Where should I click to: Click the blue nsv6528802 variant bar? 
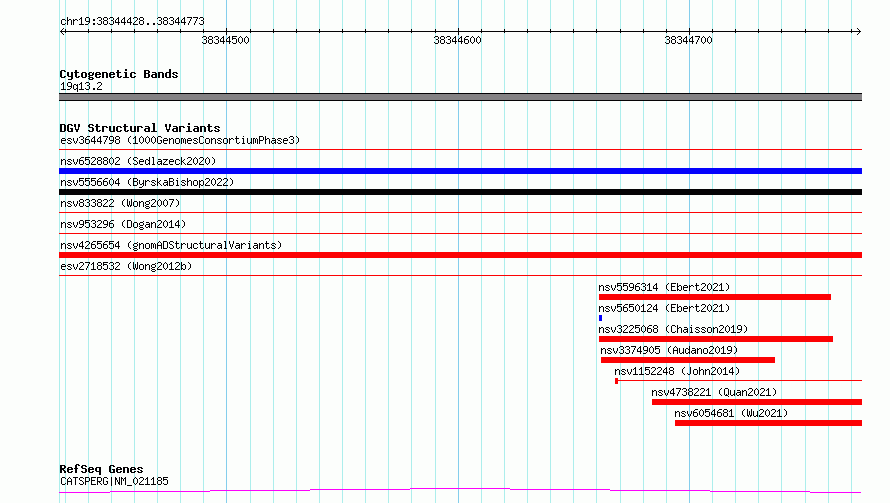[460, 171]
